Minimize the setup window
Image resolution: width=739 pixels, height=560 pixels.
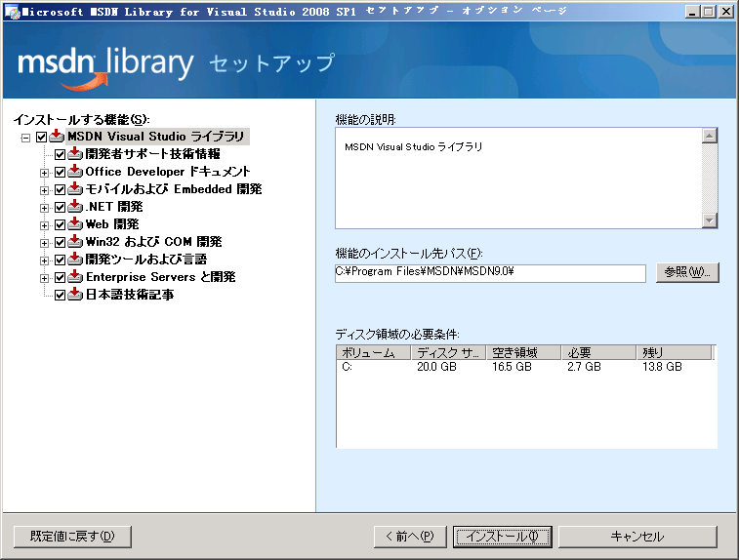click(x=692, y=12)
